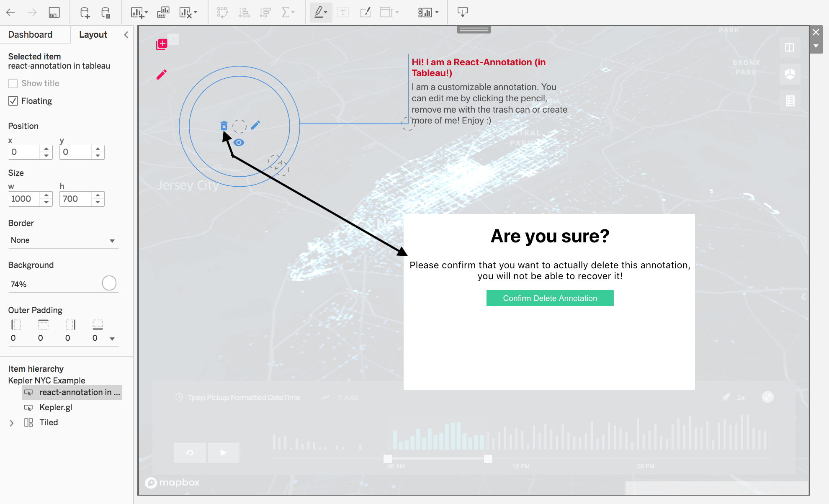Drag the background opacity slider to adjust
Screen dimensions: 829x504
pos(108,283)
